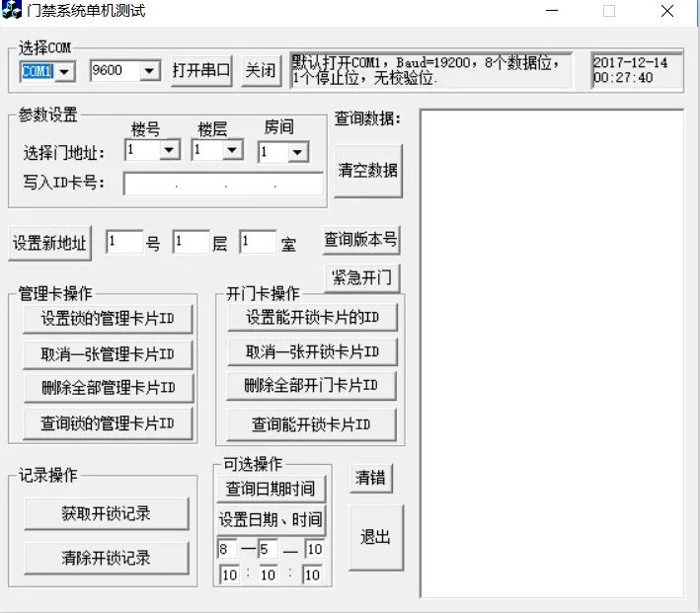Click 删除全部管理卡片ID button

click(109, 388)
